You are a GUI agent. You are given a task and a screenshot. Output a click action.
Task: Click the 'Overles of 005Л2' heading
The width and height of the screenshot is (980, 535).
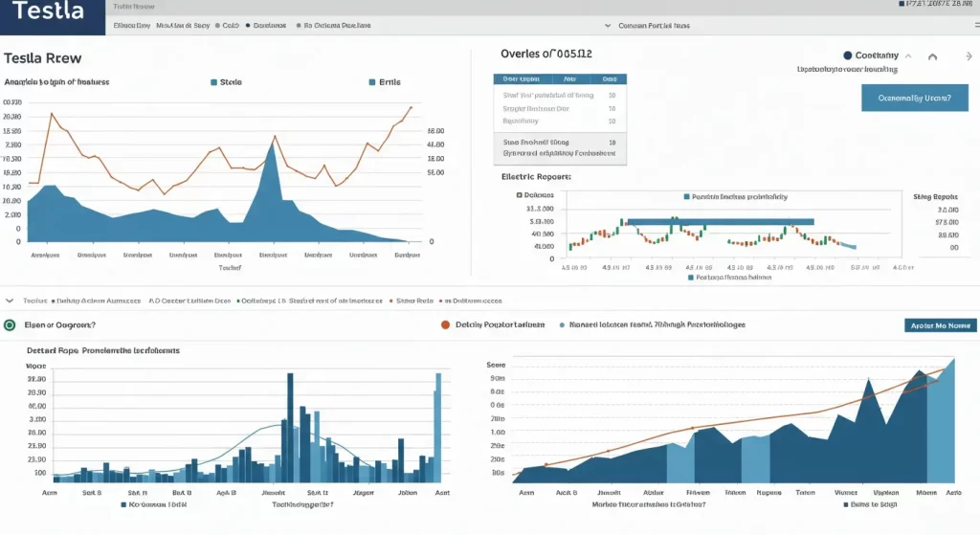(546, 54)
